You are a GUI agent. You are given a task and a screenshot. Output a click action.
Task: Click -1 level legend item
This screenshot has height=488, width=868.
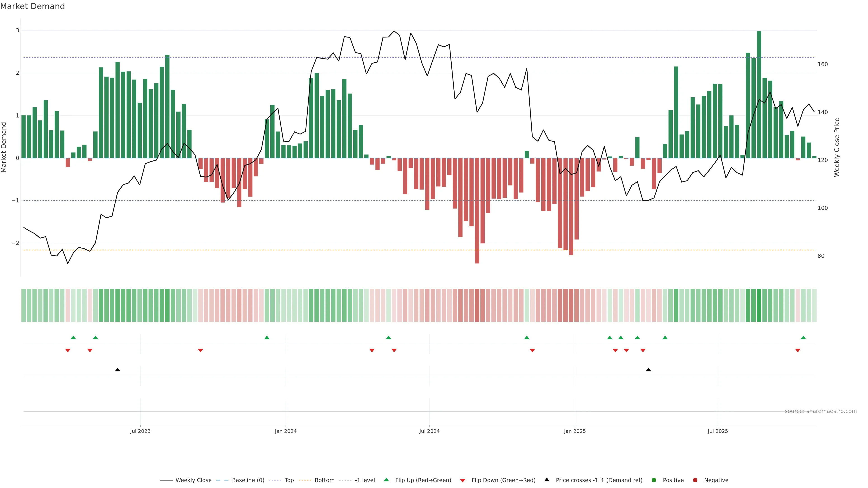365,480
